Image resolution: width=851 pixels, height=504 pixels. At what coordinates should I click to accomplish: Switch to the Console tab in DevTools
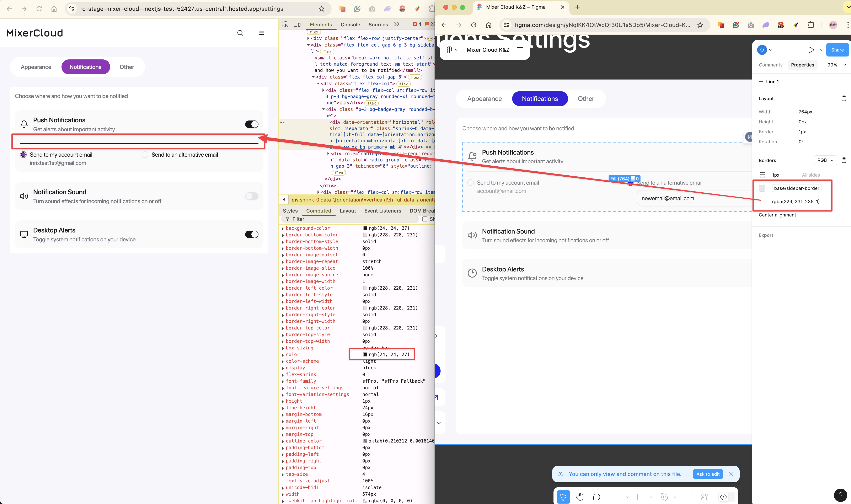click(x=350, y=25)
